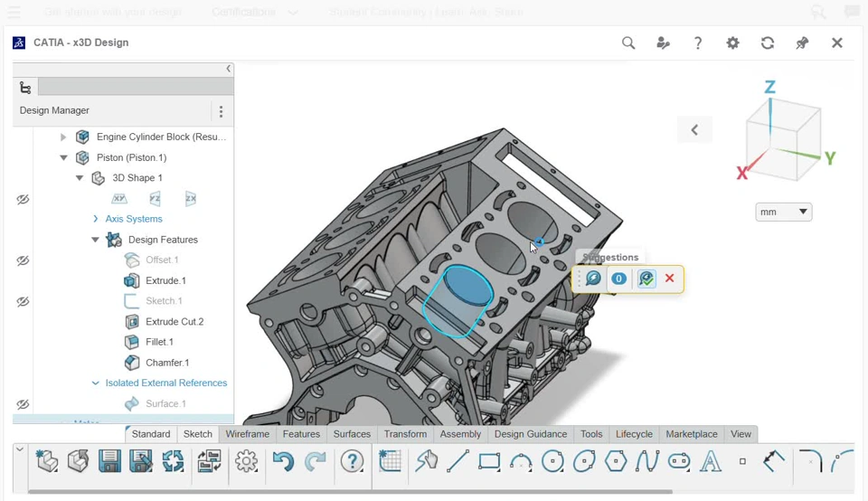Select the Elongated hole slot tool

[679, 460]
